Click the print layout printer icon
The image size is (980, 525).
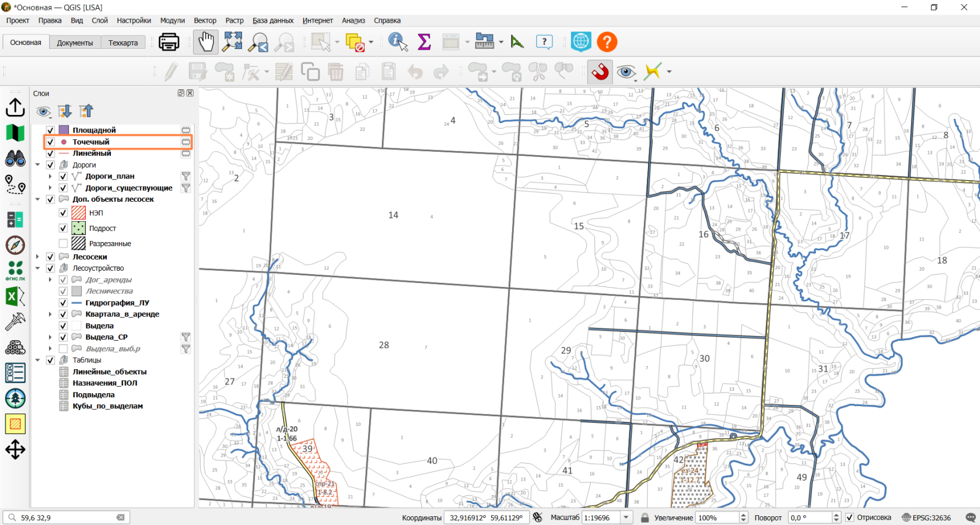[169, 42]
